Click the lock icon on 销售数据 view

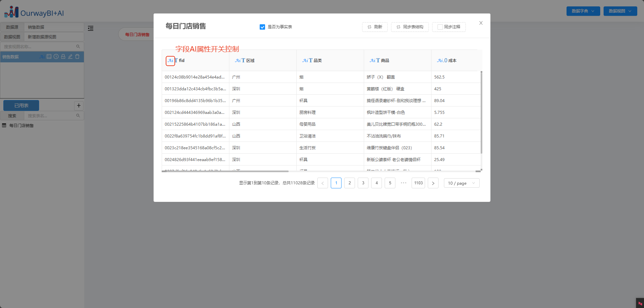[x=63, y=57]
